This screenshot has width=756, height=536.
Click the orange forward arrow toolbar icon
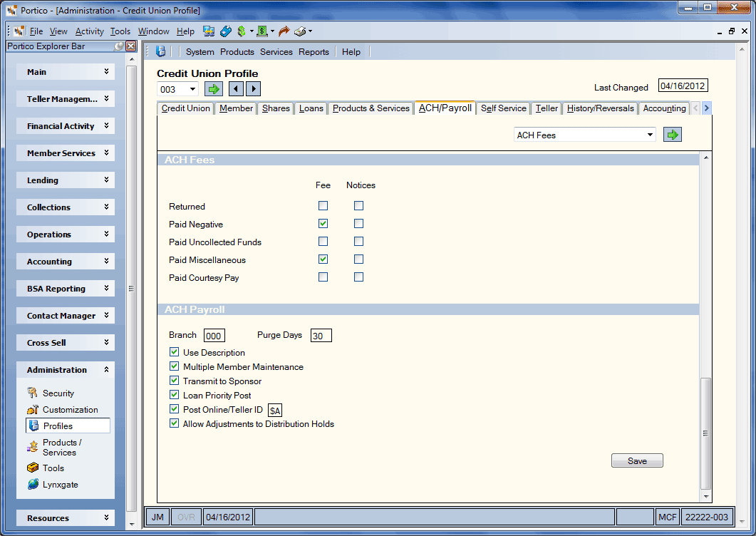pos(284,31)
